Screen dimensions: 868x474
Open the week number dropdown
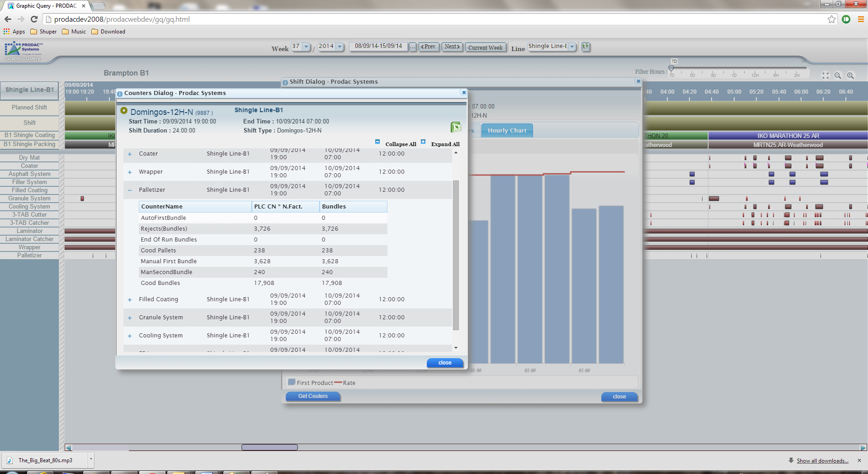(307, 47)
